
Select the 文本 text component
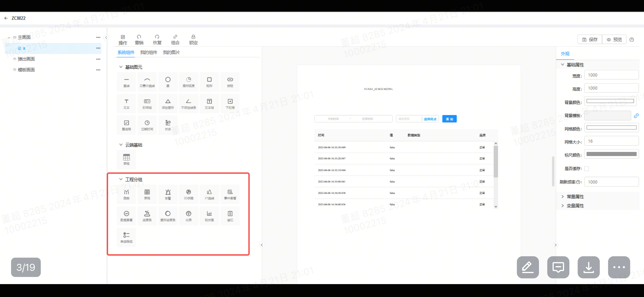point(126,104)
